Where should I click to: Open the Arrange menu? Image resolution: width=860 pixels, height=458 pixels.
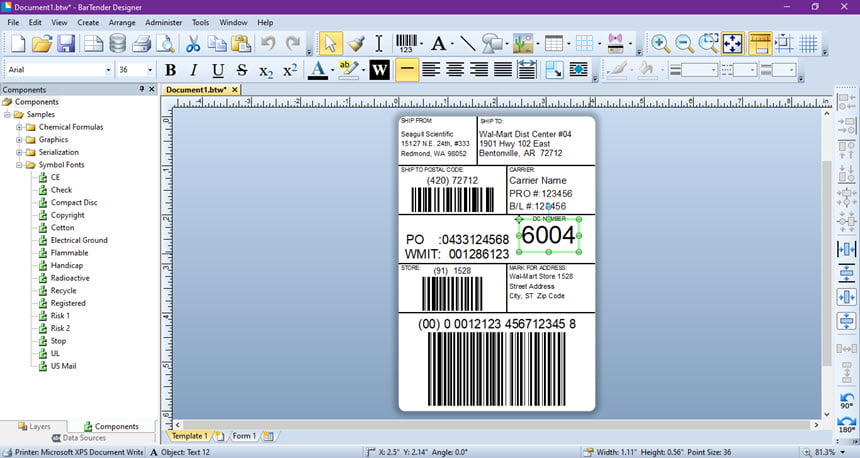(122, 22)
